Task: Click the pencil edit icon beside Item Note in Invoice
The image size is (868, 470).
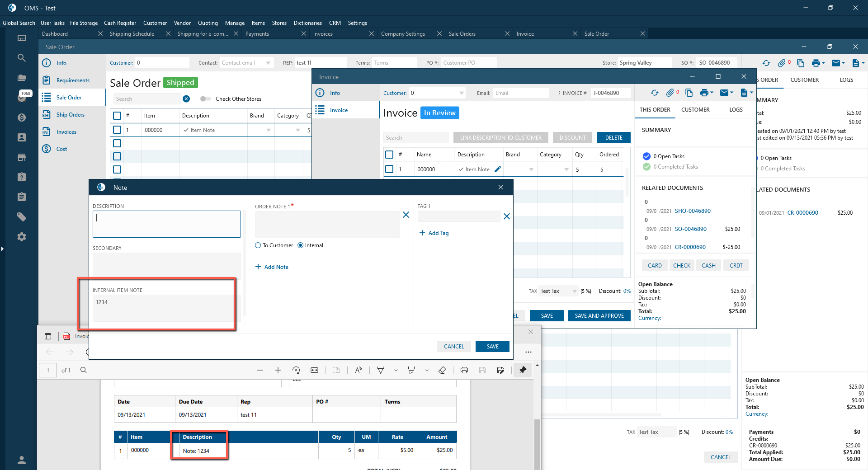Action: coord(498,169)
